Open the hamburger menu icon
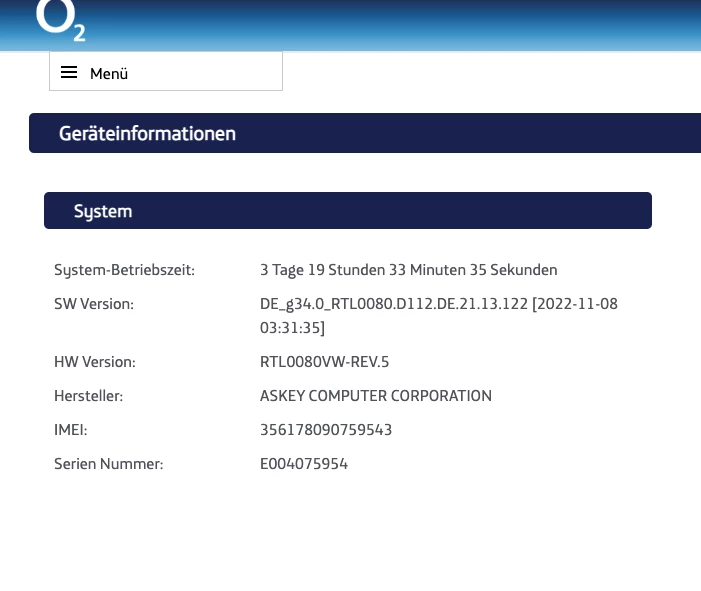This screenshot has height=591, width=701. [69, 72]
